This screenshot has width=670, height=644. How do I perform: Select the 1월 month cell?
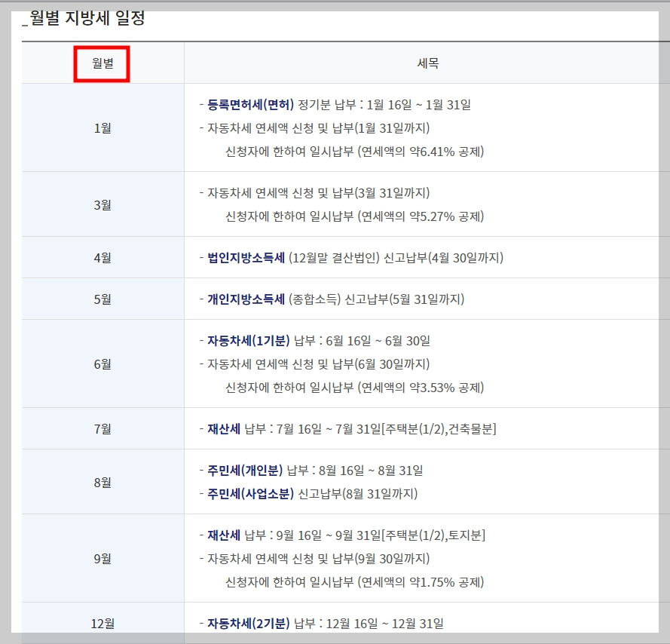pyautogui.click(x=102, y=128)
